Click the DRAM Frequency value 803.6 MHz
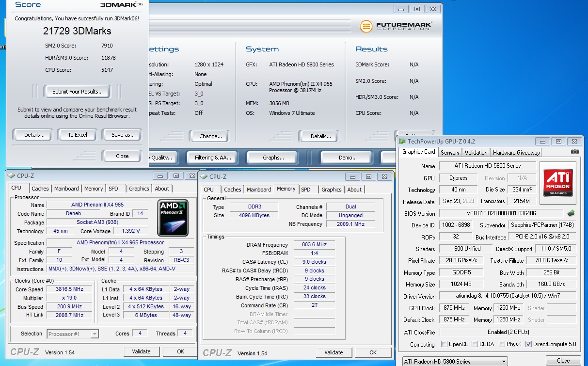This screenshot has width=588, height=366. [x=314, y=245]
